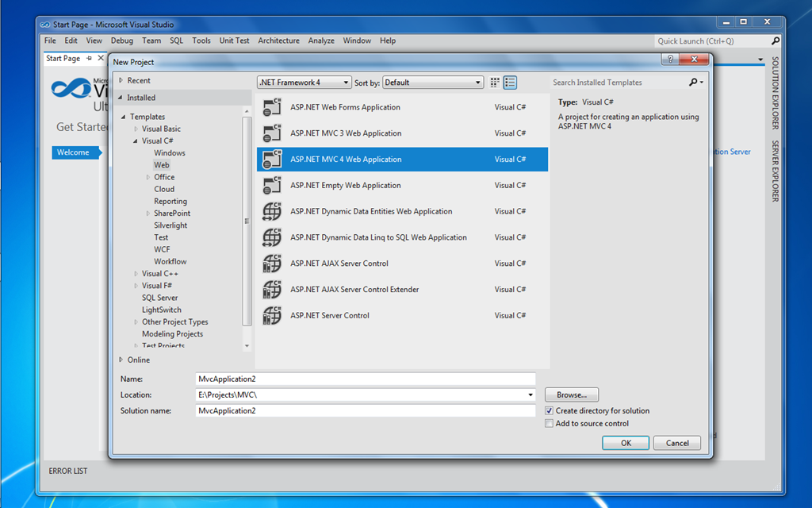
Task: Select the LightSwitch template category
Action: pos(162,310)
